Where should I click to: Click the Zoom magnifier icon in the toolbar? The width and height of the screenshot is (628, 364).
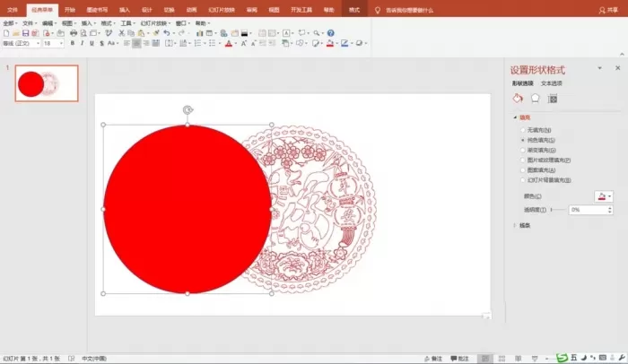point(317,33)
